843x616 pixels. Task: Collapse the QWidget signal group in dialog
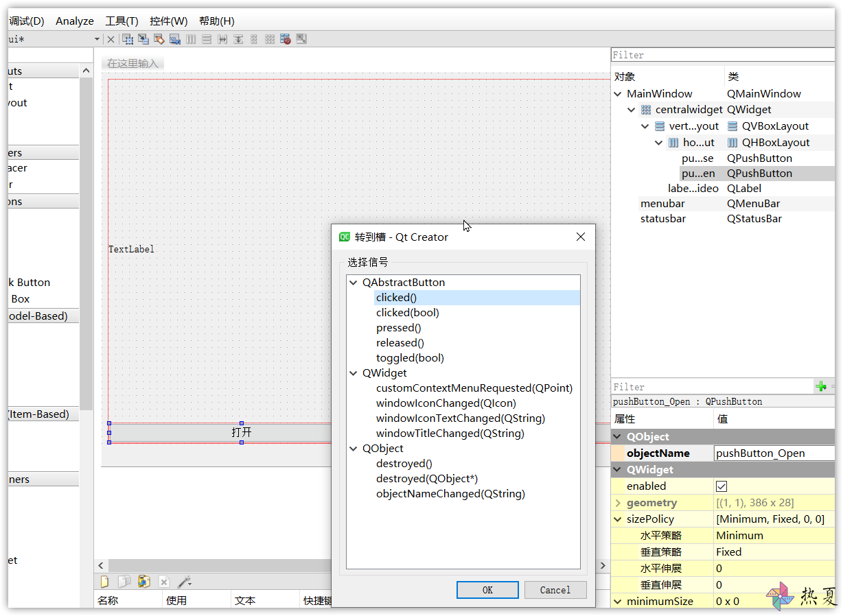pos(354,373)
